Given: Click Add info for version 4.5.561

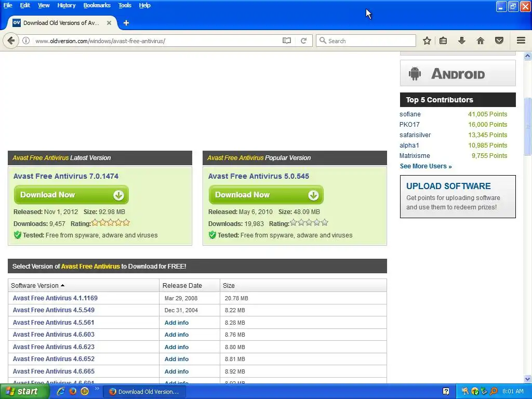Looking at the screenshot, I should coord(177,323).
